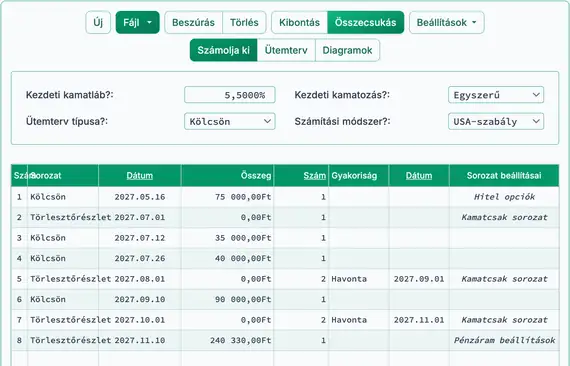Click the 0,00Ft amount in row 5

(256, 279)
